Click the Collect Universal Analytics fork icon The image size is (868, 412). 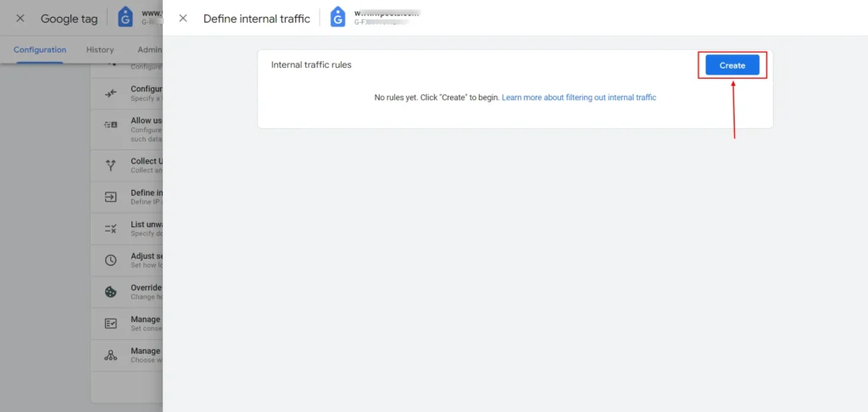111,165
